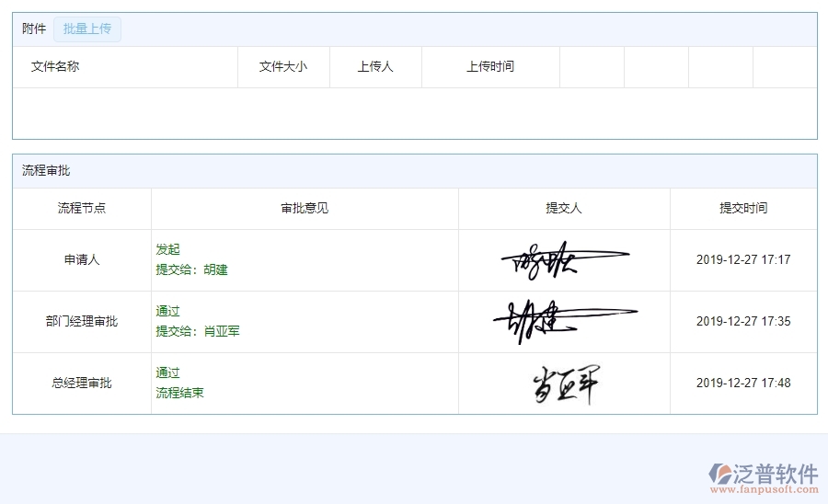This screenshot has width=828, height=504.
Task: Click the 泛普软件 logo icon
Action: coord(719,475)
